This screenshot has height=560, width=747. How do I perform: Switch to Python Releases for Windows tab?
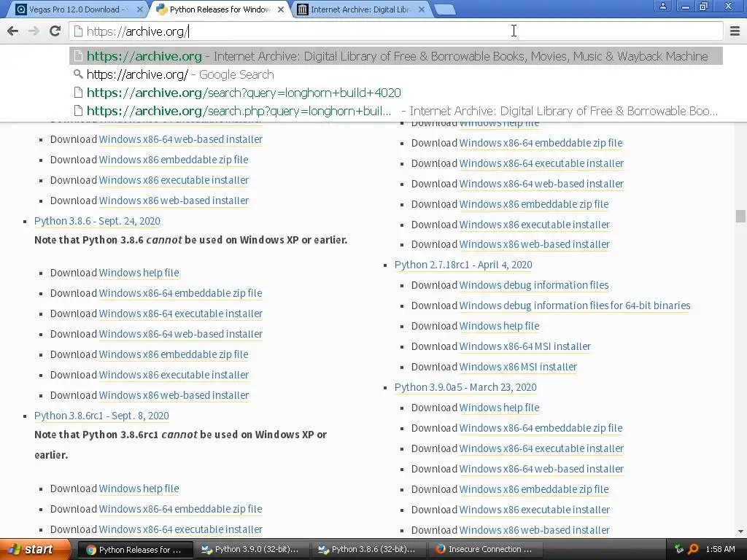[220, 9]
